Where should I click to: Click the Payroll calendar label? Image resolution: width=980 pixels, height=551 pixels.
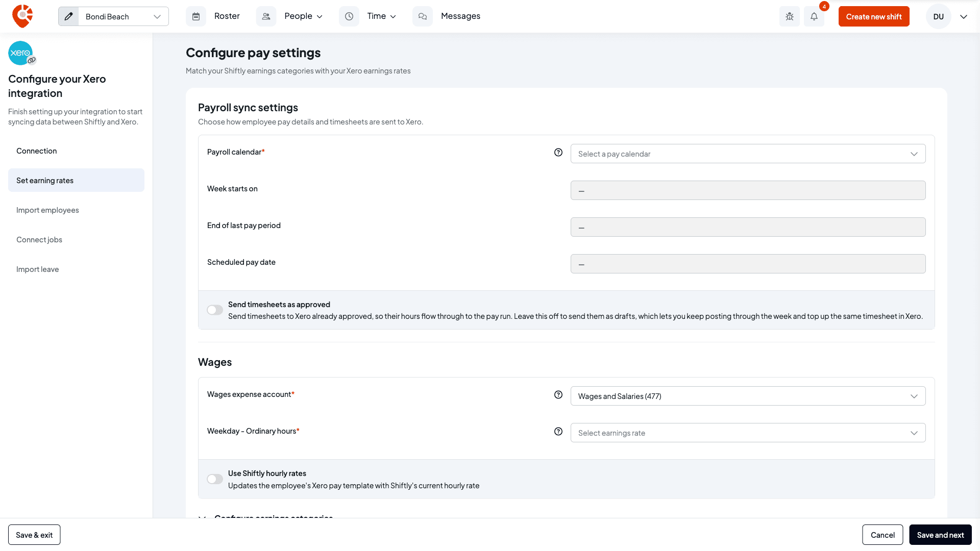click(x=236, y=152)
